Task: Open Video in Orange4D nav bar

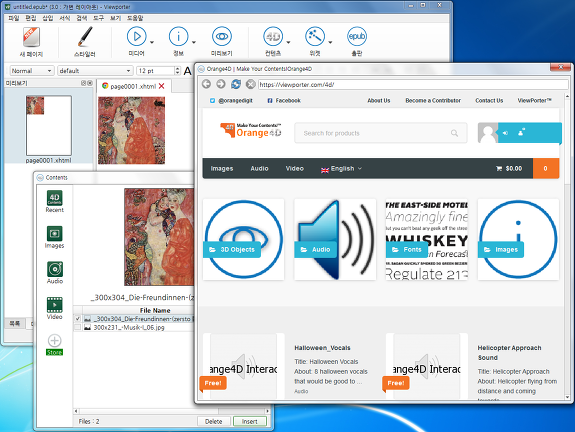Action: tap(294, 168)
